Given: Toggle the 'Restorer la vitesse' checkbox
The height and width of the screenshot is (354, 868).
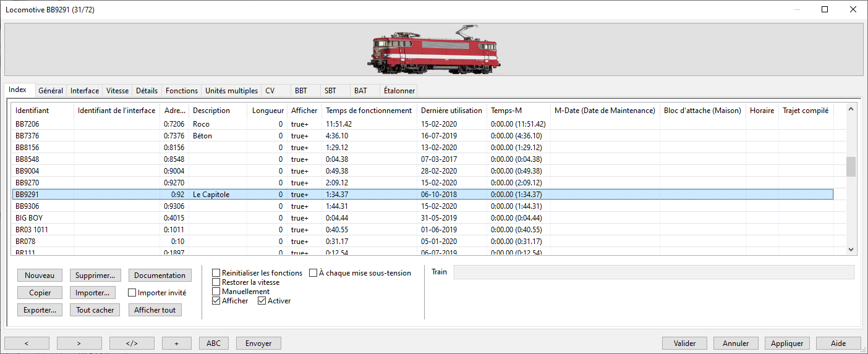Looking at the screenshot, I should point(216,282).
